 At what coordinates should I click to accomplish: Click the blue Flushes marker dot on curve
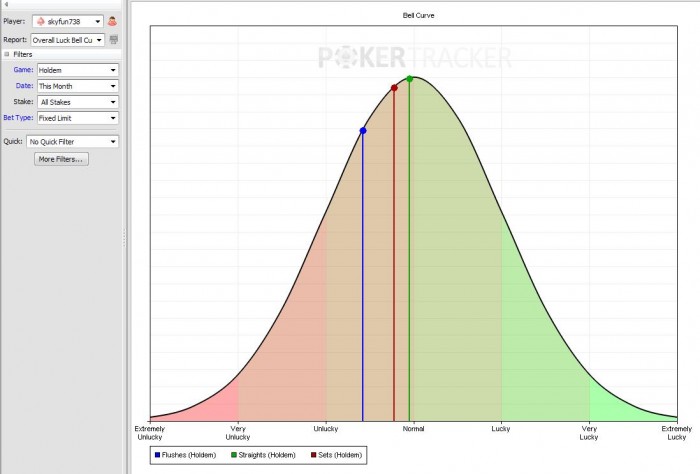[x=363, y=131]
